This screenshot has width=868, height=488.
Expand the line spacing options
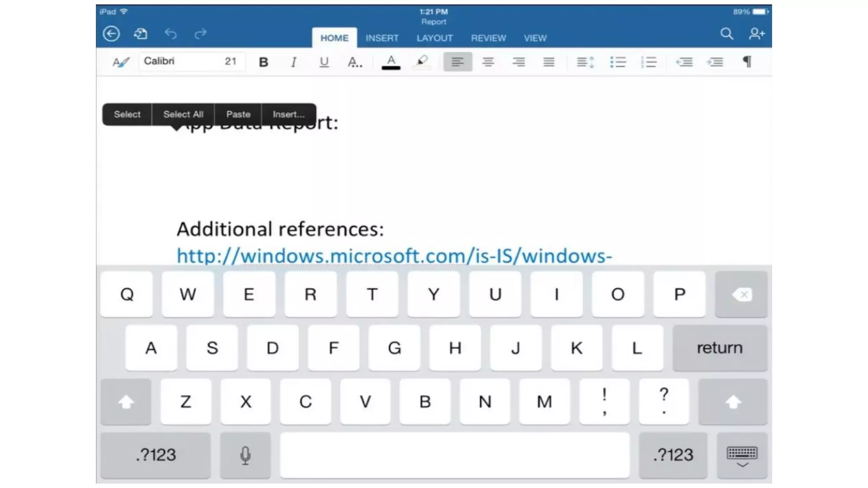pyautogui.click(x=585, y=62)
